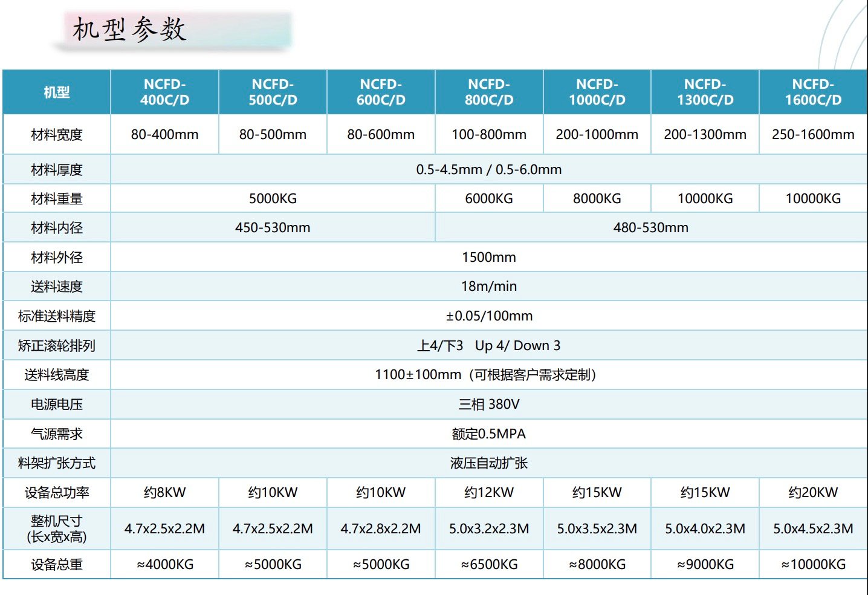The height and width of the screenshot is (595, 868).
Task: Click the '200-1300mm' cell
Action: 705,134
